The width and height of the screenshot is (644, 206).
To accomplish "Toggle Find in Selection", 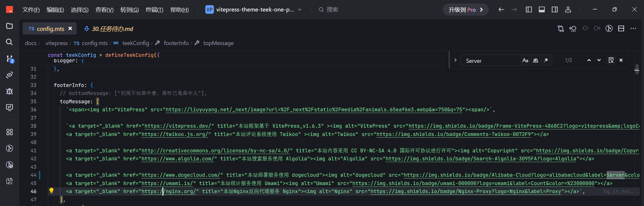I will [611, 60].
